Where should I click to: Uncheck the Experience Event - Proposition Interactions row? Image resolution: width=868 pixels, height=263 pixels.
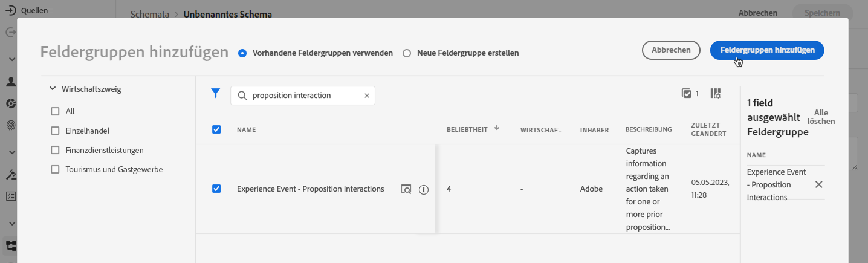(216, 189)
